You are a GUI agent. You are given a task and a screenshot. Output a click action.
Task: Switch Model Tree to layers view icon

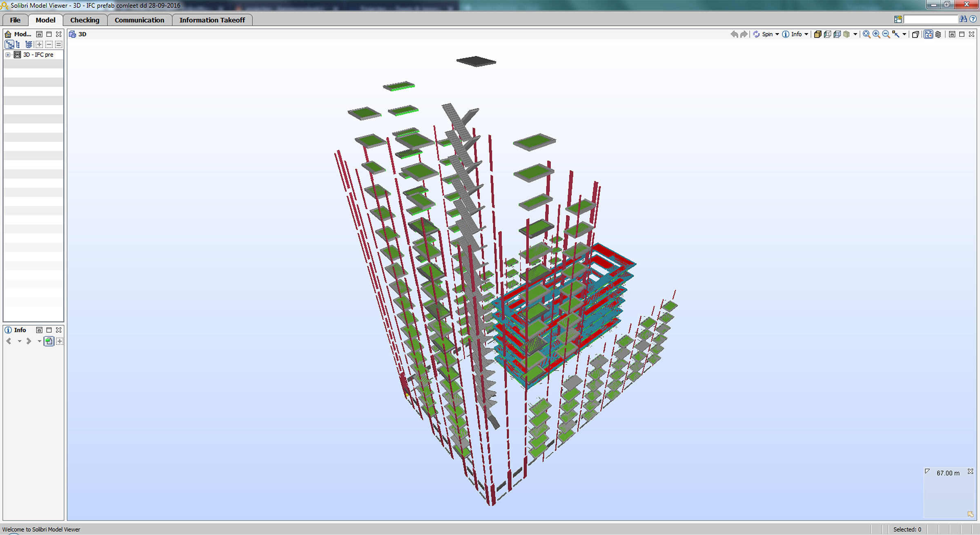29,44
